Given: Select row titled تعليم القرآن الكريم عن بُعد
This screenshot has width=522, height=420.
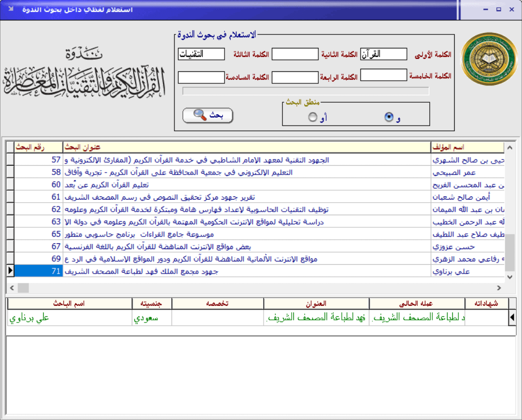Looking at the screenshot, I should pyautogui.click(x=256, y=184).
